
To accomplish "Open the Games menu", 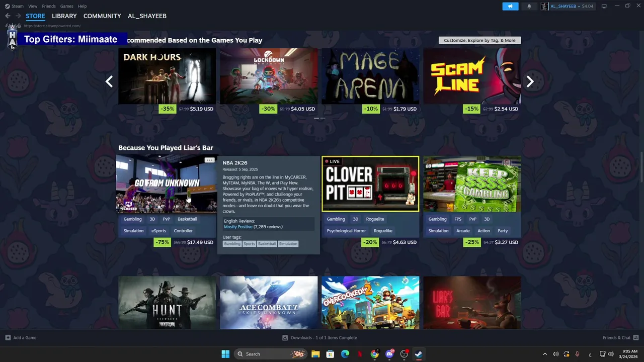I will [x=66, y=6].
